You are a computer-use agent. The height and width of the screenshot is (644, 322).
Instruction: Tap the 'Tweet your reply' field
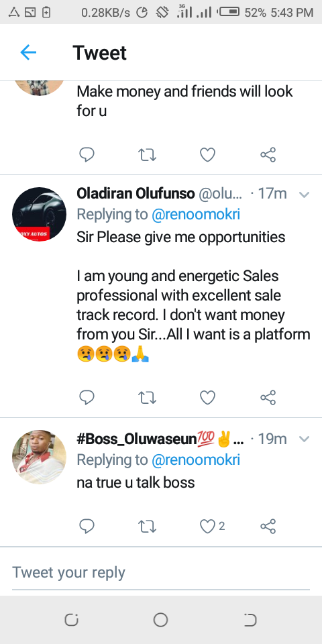(x=161, y=572)
